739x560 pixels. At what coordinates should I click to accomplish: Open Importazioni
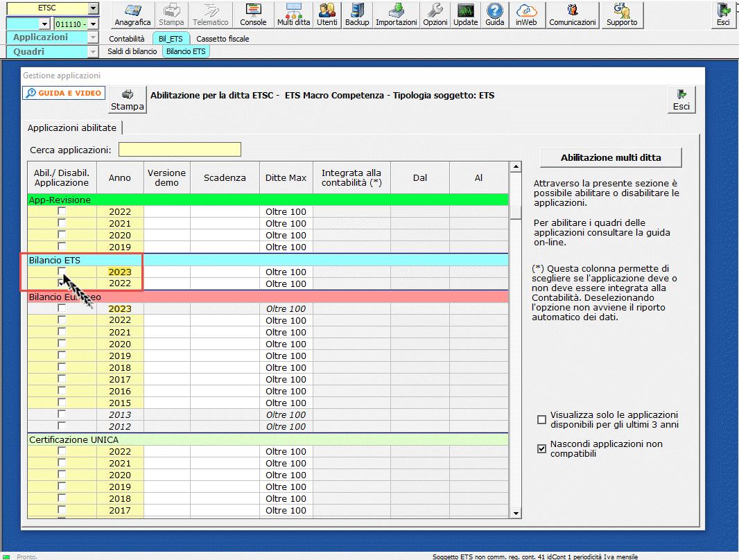coord(396,15)
